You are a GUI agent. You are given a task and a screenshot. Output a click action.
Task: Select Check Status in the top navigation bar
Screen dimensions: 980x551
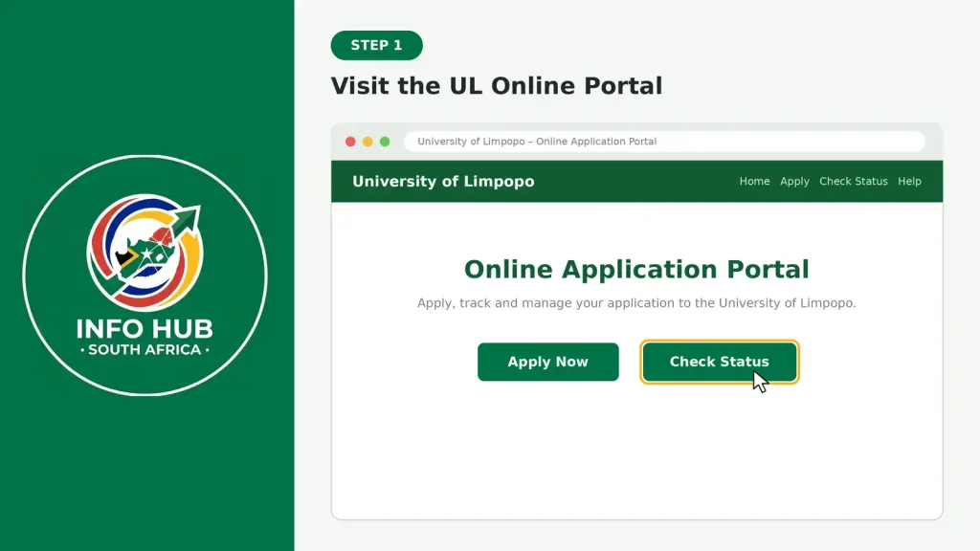point(853,181)
